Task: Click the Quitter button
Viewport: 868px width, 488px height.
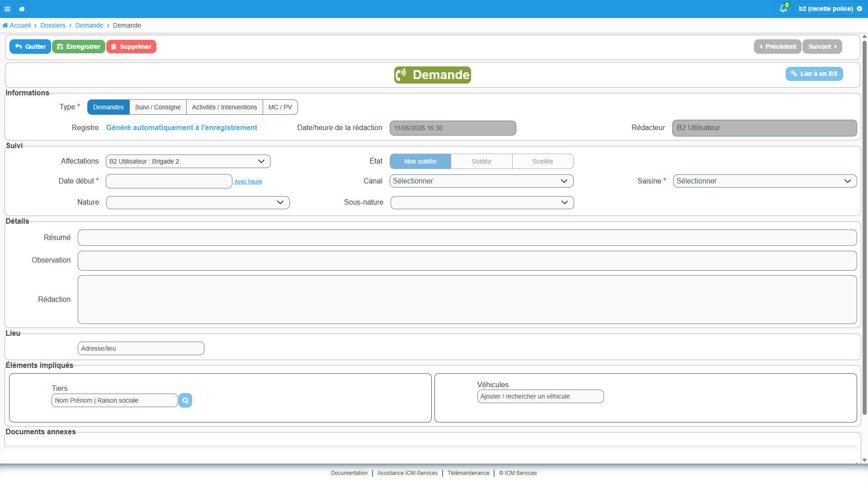Action: 30,47
